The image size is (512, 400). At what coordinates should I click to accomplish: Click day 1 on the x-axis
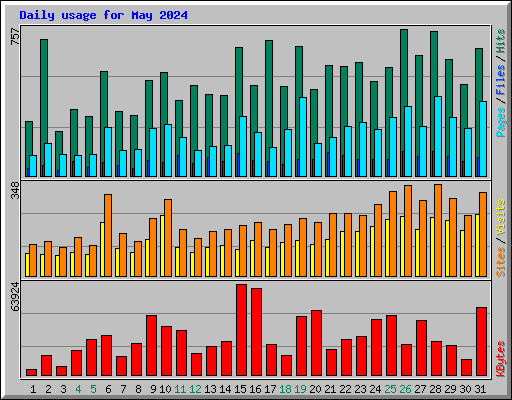(x=33, y=389)
